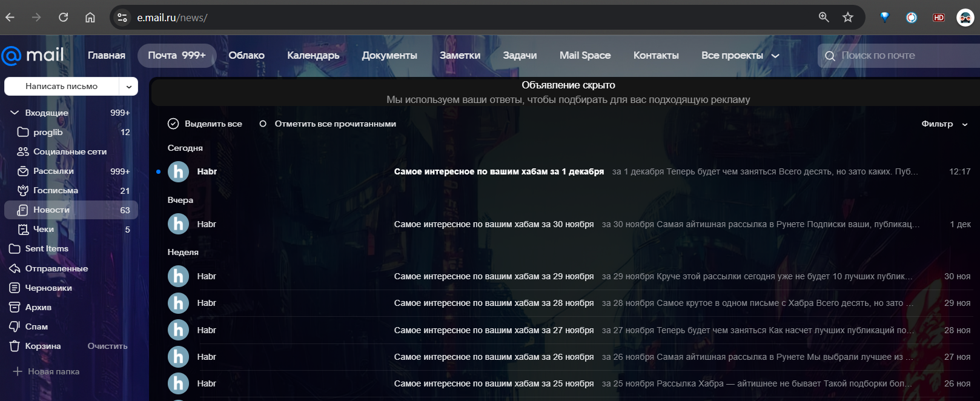Open the Задачи section

click(x=520, y=55)
